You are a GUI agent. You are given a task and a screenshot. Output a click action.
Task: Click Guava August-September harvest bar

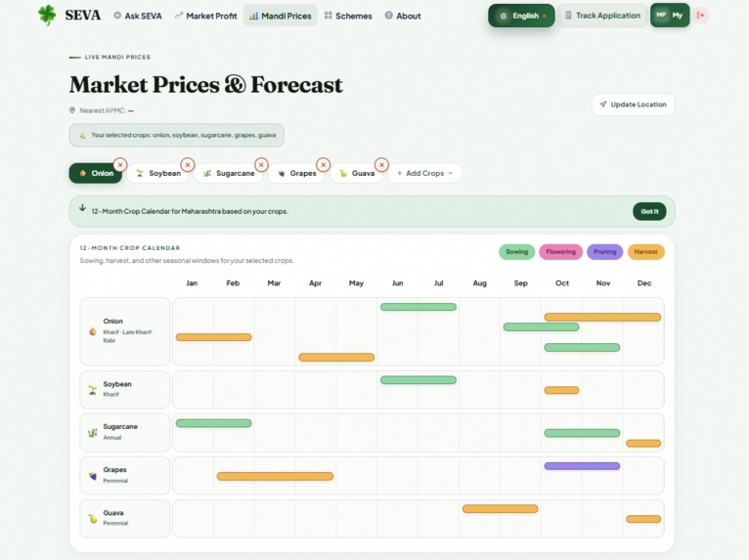(500, 509)
